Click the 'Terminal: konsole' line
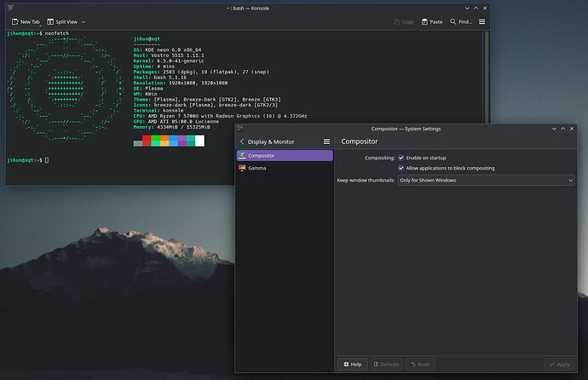This screenshot has height=380, width=588. (x=159, y=111)
